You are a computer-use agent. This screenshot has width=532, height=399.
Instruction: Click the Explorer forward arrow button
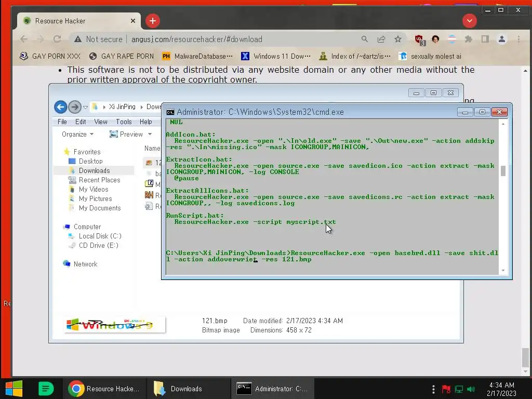(x=75, y=107)
